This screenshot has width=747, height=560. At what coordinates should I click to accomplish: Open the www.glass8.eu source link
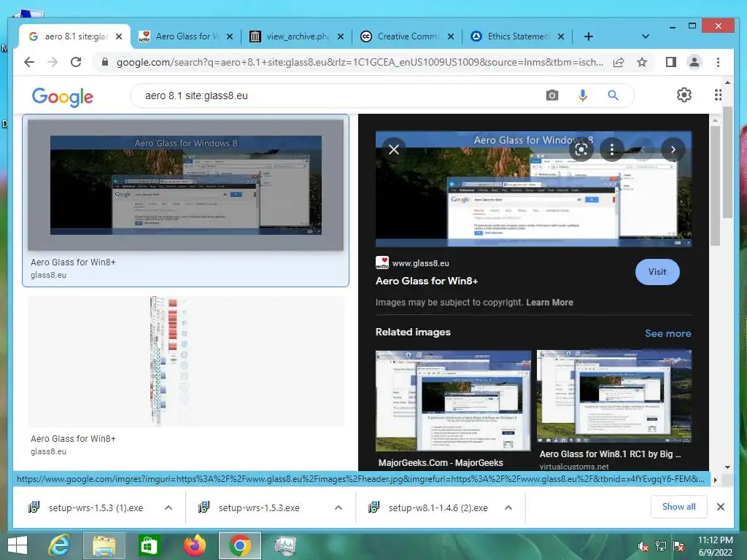420,262
